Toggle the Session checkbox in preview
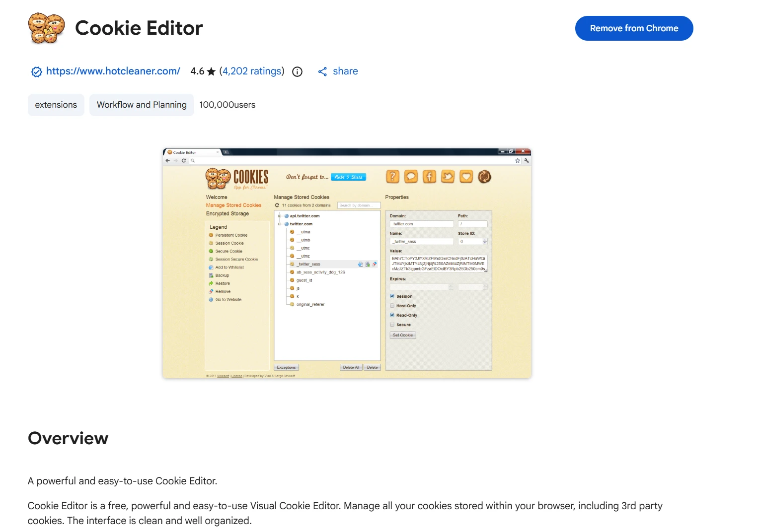This screenshot has height=532, width=757. pyautogui.click(x=392, y=296)
